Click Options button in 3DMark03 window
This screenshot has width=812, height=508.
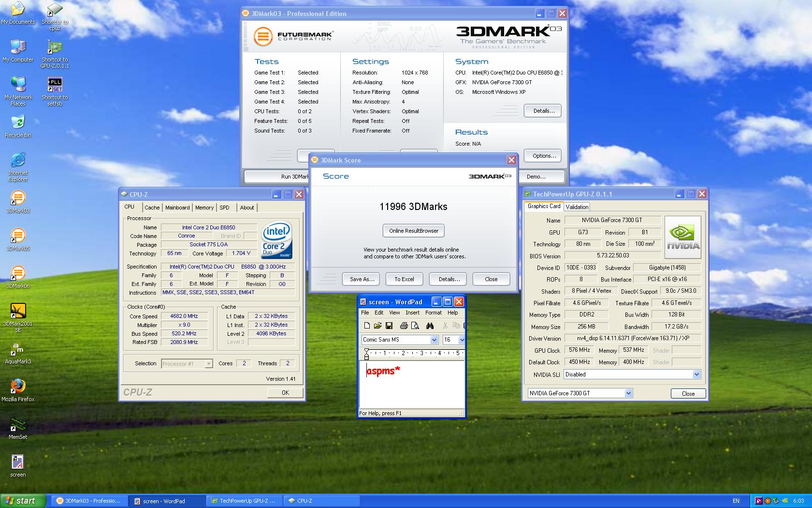click(544, 156)
